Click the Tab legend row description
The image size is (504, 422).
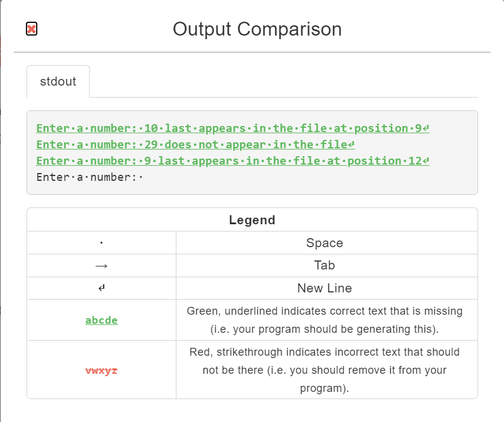pos(325,265)
